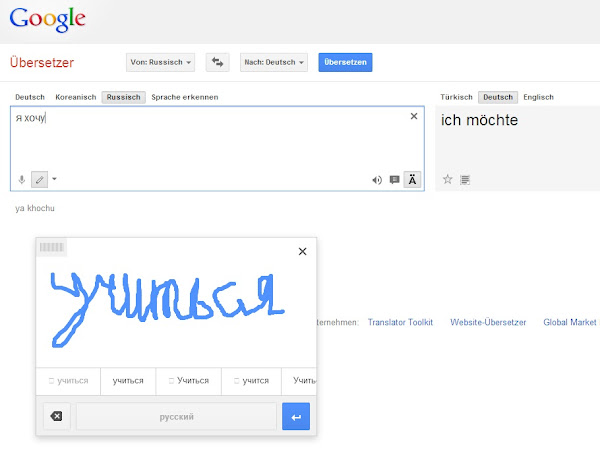
Task: Pick the dark suggestion учиться
Action: point(128,381)
